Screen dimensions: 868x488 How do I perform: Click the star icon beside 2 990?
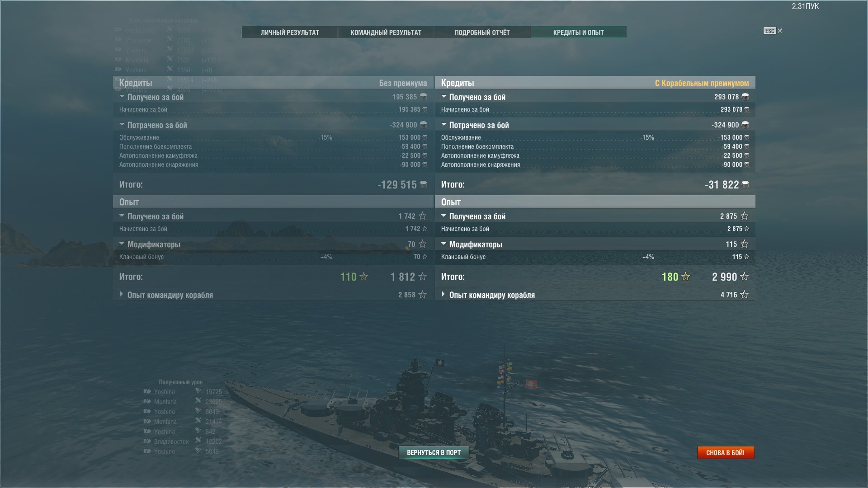744,277
